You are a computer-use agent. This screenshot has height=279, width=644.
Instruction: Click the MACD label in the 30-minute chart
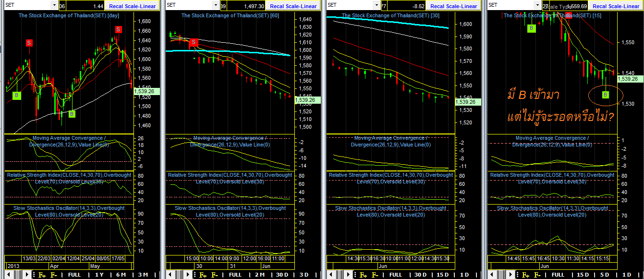(x=390, y=141)
